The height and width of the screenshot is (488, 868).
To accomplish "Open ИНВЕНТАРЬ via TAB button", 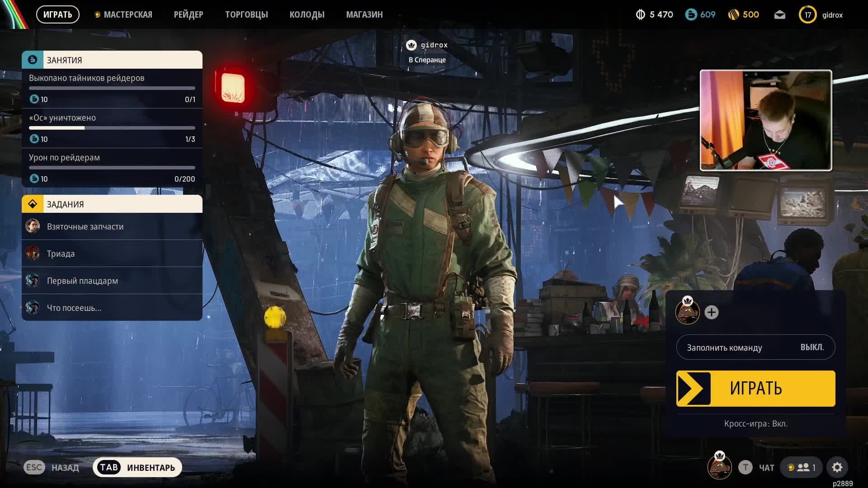I will click(x=137, y=467).
